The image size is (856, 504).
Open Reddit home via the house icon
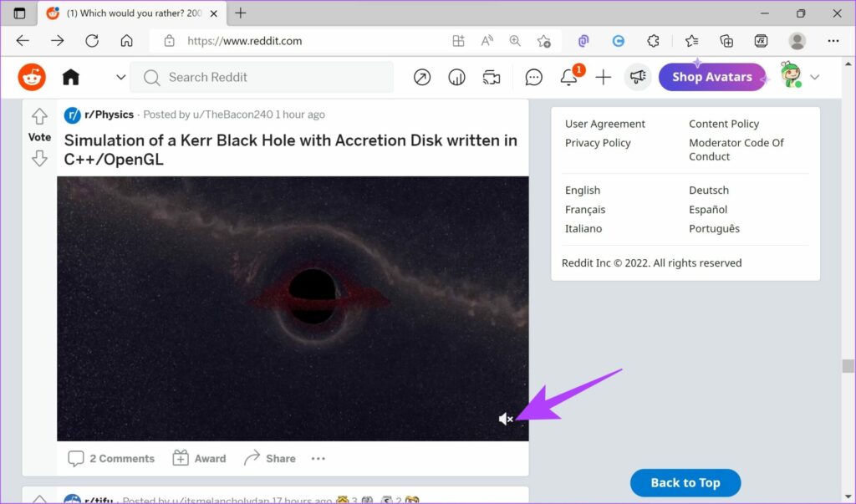point(71,77)
